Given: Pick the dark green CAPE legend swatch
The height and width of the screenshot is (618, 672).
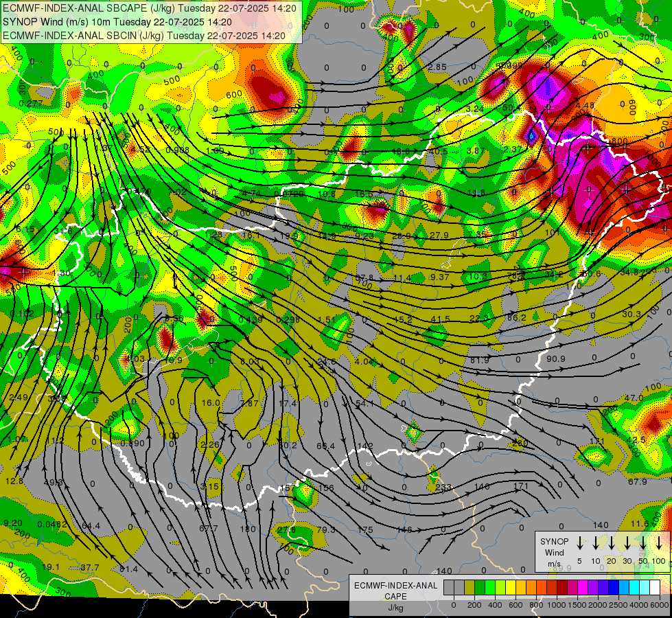Looking at the screenshot, I should [480, 588].
